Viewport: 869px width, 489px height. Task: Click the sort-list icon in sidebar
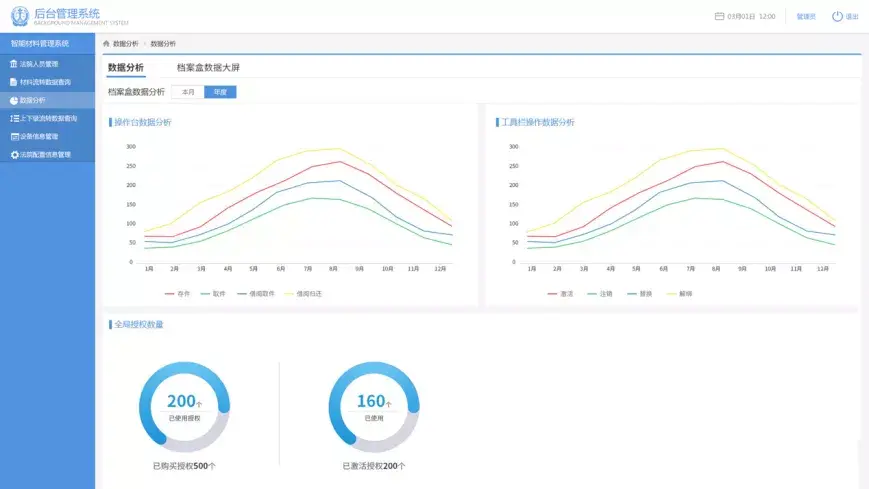pos(14,118)
